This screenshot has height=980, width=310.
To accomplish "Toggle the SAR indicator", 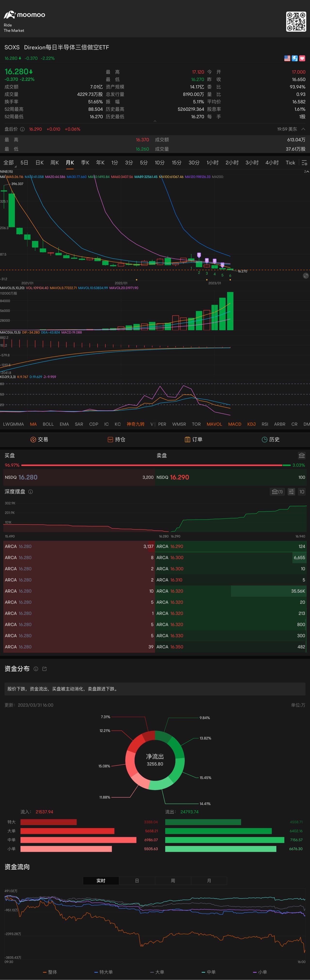I will click(x=79, y=424).
